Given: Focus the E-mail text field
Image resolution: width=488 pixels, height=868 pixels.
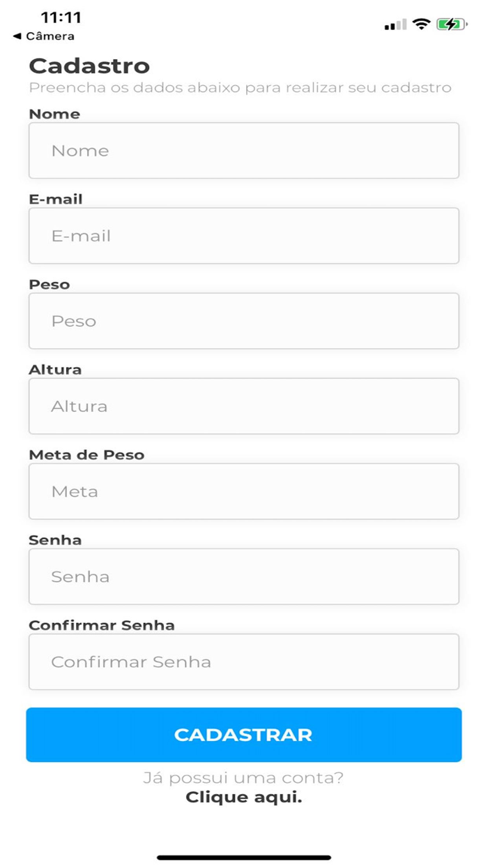Looking at the screenshot, I should click(x=243, y=235).
